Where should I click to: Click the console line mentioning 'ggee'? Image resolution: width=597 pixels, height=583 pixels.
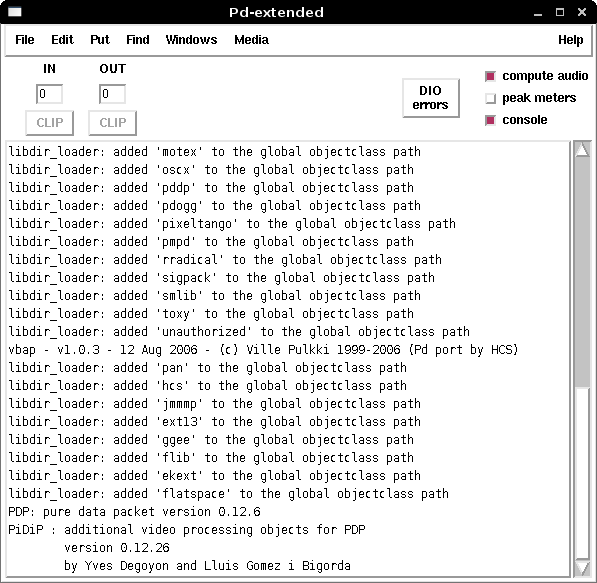click(211, 440)
